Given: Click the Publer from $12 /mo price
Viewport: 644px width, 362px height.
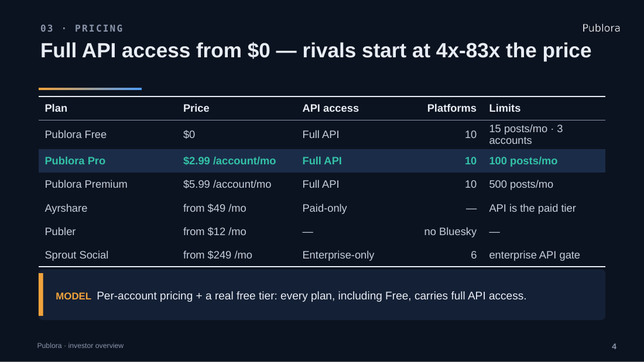Looking at the screenshot, I should pos(214,232).
